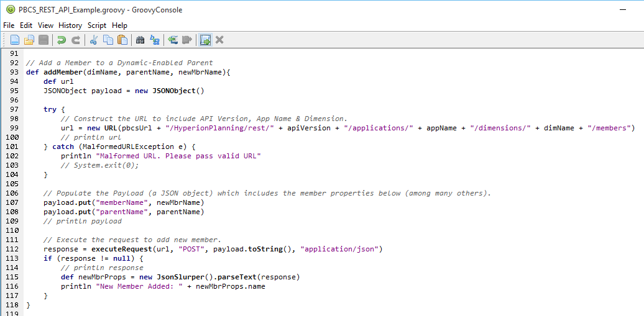Undo with the green arrow icon

click(x=61, y=40)
